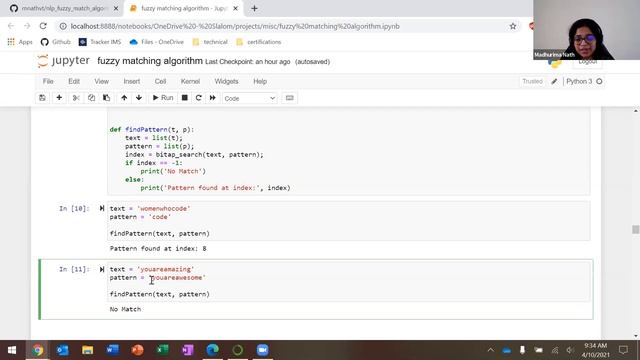The image size is (640, 360).
Task: Click inside cell In [10] code area
Action: click(x=349, y=221)
